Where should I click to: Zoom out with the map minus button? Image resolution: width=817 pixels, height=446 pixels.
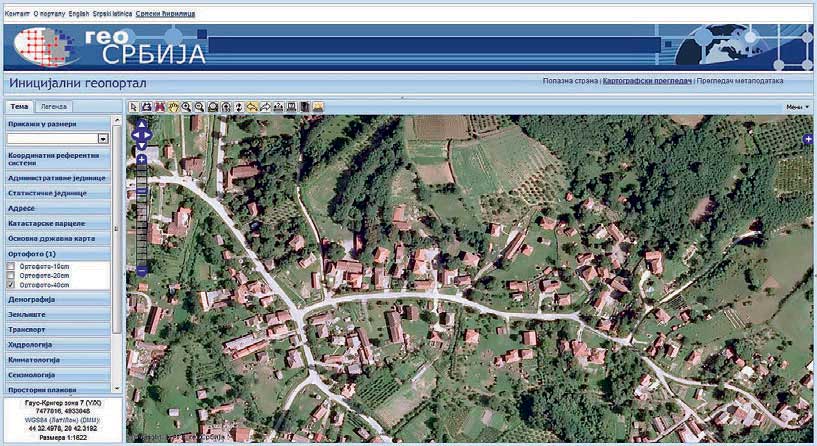[141, 271]
